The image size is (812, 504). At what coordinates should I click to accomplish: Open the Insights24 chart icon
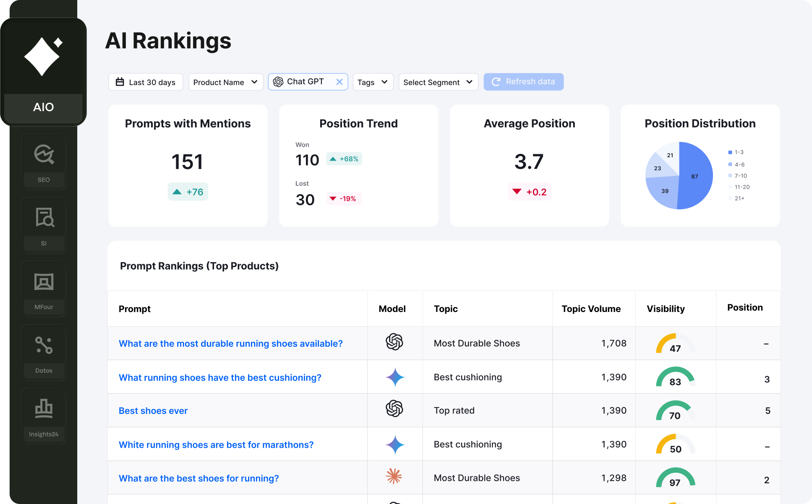44,409
